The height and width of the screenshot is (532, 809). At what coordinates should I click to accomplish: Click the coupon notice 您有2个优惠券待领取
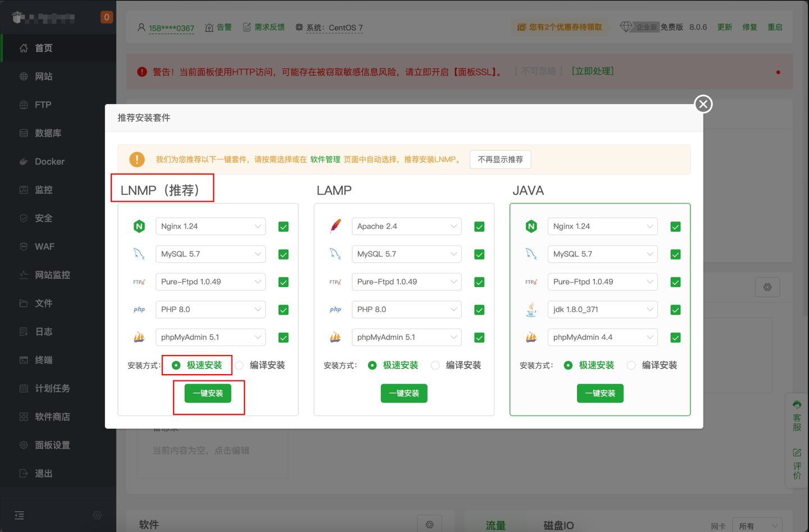[560, 27]
